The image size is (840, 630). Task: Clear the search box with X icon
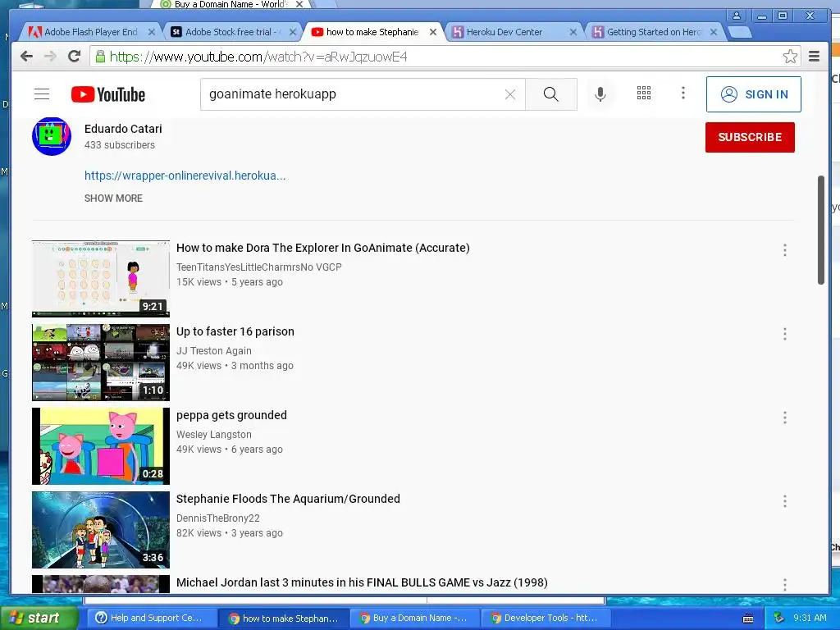510,94
